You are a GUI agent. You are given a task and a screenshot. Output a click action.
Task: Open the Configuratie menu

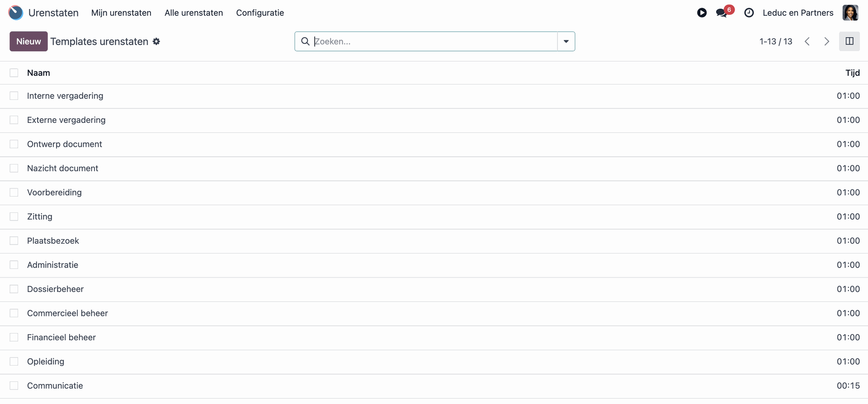coord(260,13)
